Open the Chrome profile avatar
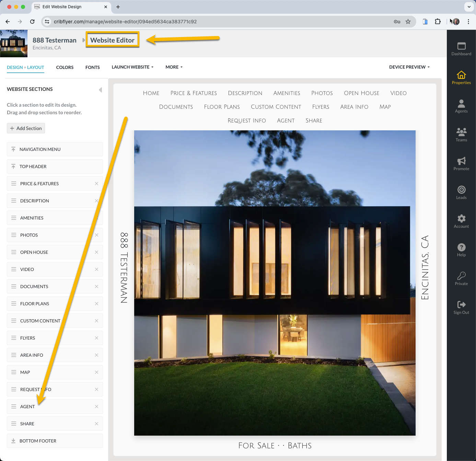The width and height of the screenshot is (476, 461). point(456,22)
